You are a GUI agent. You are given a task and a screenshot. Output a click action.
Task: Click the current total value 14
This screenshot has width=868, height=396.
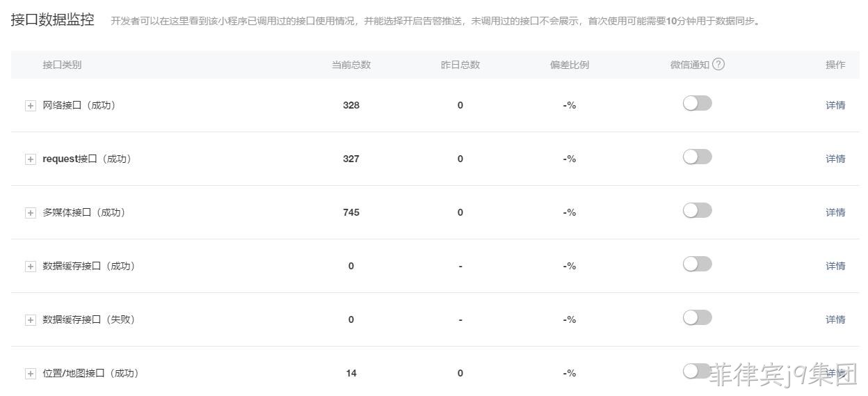click(351, 373)
